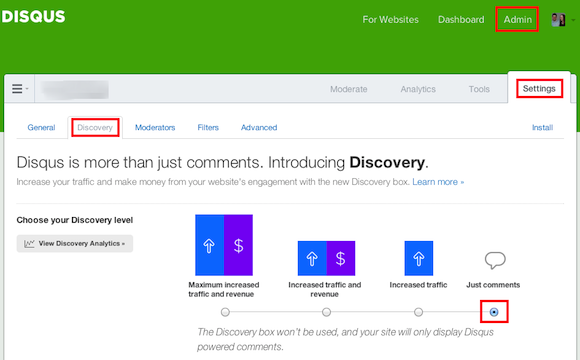Image resolution: width=580 pixels, height=360 pixels.
Task: Open the General settings subtab
Action: [41, 128]
